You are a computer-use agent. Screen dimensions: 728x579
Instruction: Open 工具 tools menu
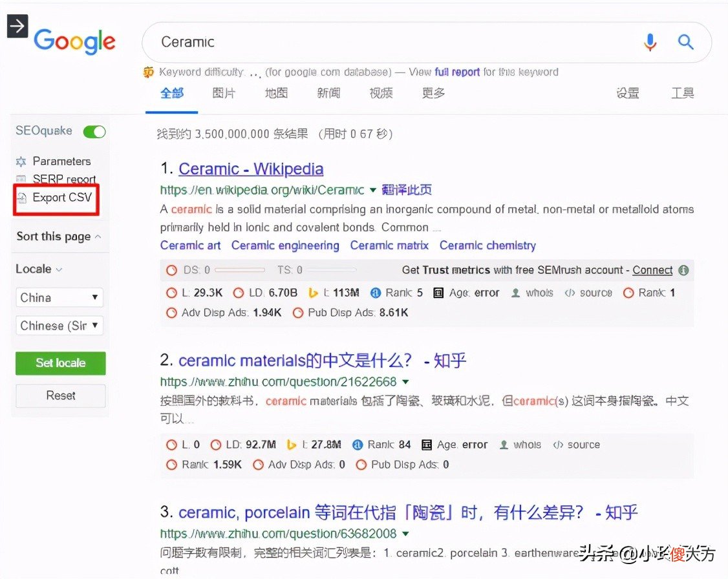(x=683, y=93)
